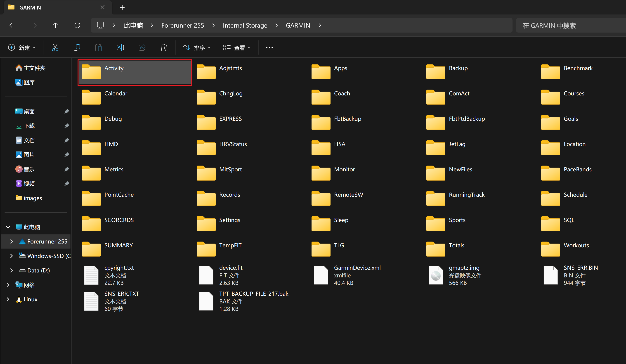
Task: Open the images folder in sidebar
Action: 29,198
